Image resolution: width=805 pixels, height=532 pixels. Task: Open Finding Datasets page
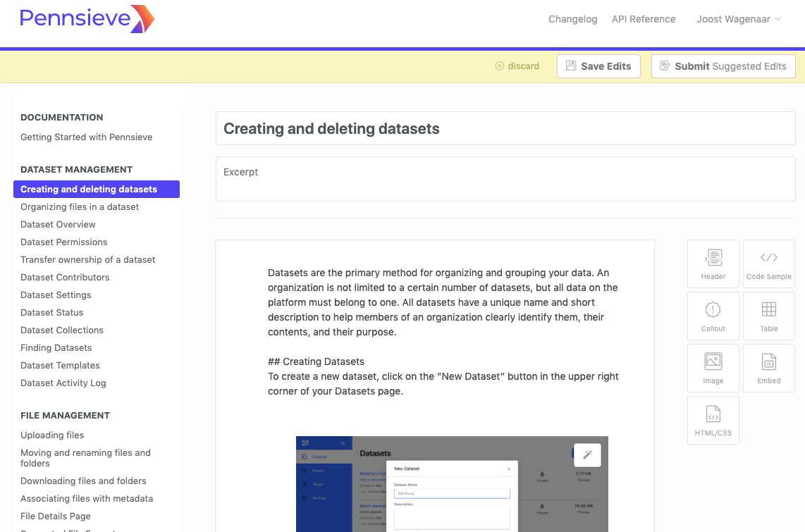click(x=56, y=348)
